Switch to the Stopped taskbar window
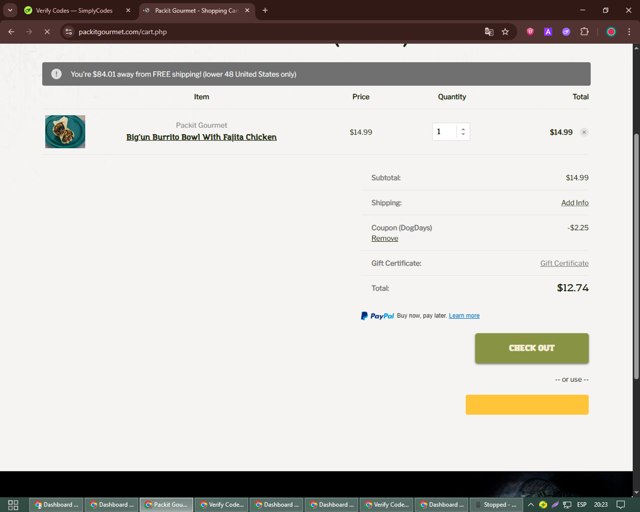This screenshot has width=640, height=512. click(x=496, y=505)
